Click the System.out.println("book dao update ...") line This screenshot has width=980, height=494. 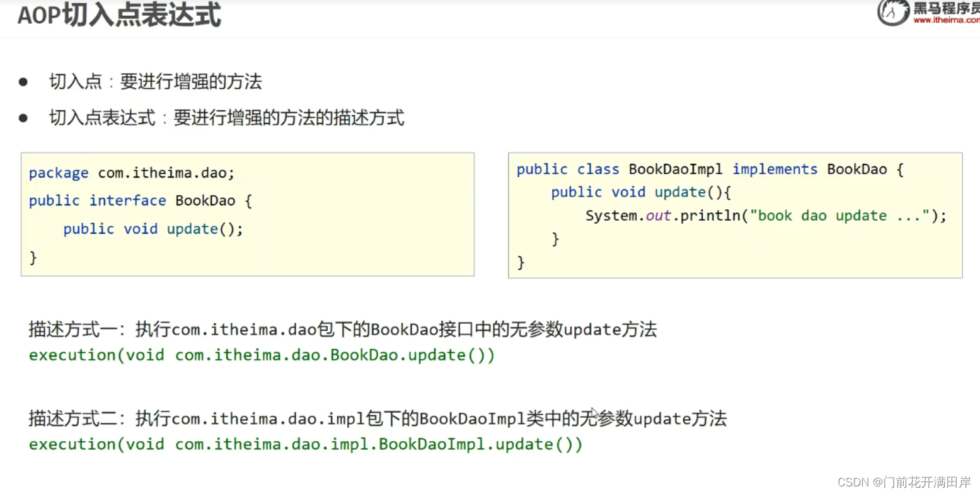766,215
